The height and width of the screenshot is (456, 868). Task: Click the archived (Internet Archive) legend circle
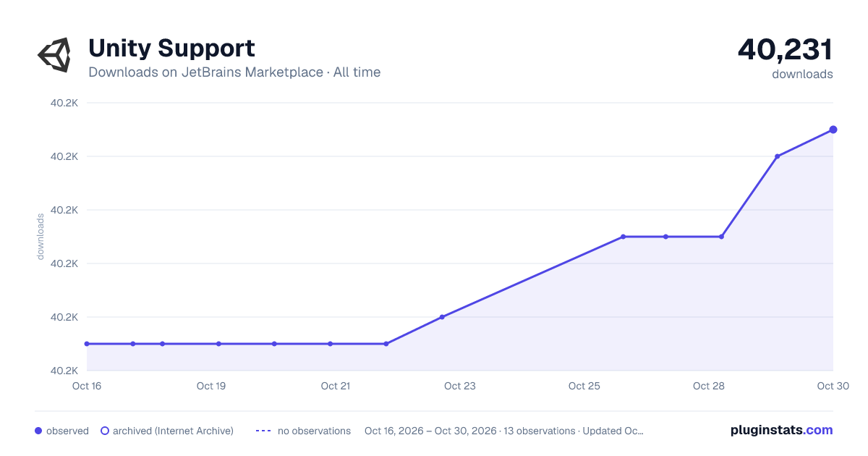[105, 431]
